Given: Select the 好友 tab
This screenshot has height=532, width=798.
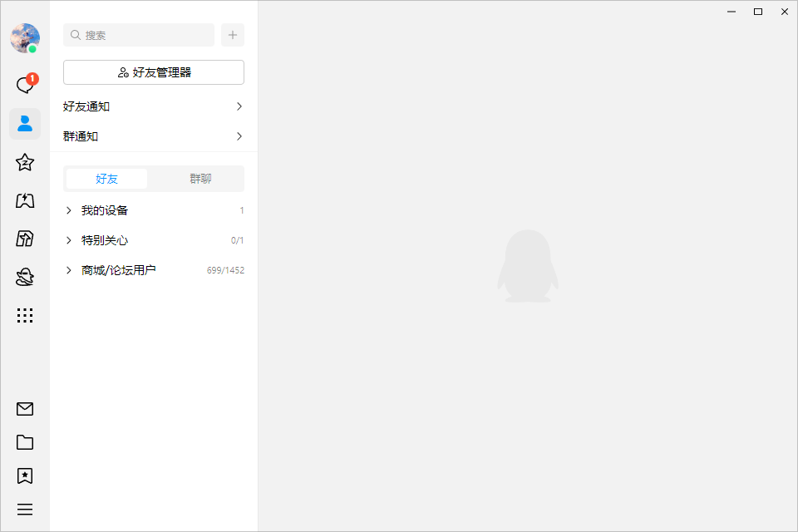Looking at the screenshot, I should (106, 179).
